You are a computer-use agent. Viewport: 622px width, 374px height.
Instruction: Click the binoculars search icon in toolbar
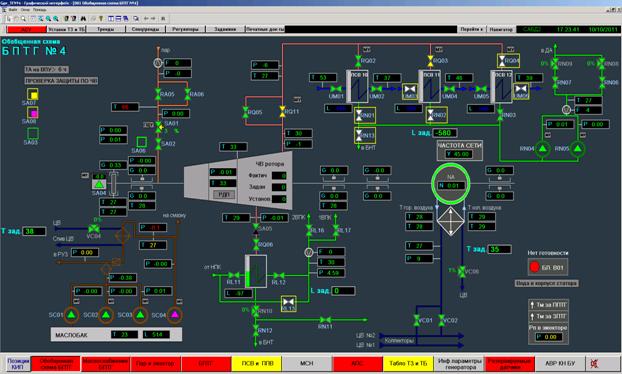click(x=83, y=18)
